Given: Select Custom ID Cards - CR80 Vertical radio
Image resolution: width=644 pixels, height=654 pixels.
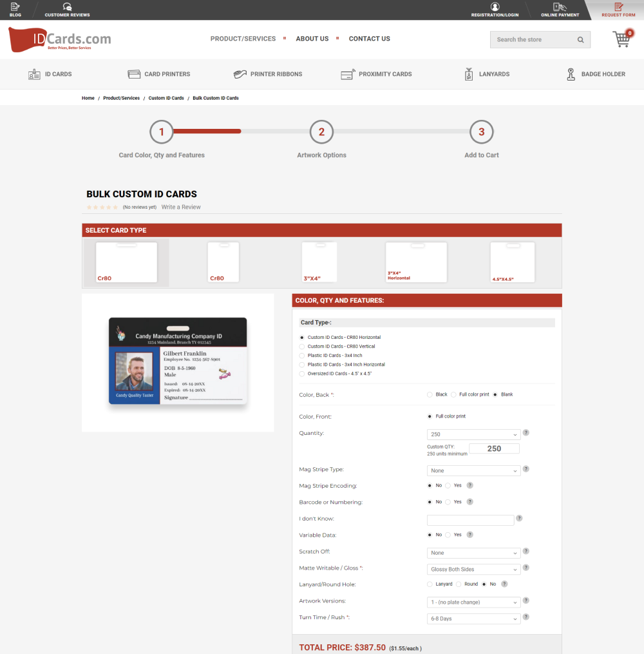Looking at the screenshot, I should click(302, 347).
